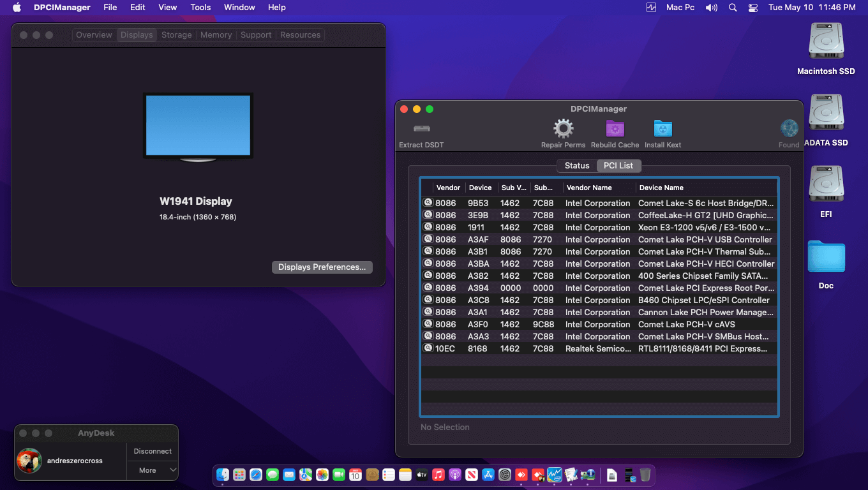Screen dimensions: 868x490
Task: Expand the More dropdown in AnyDesk
Action: 153,470
